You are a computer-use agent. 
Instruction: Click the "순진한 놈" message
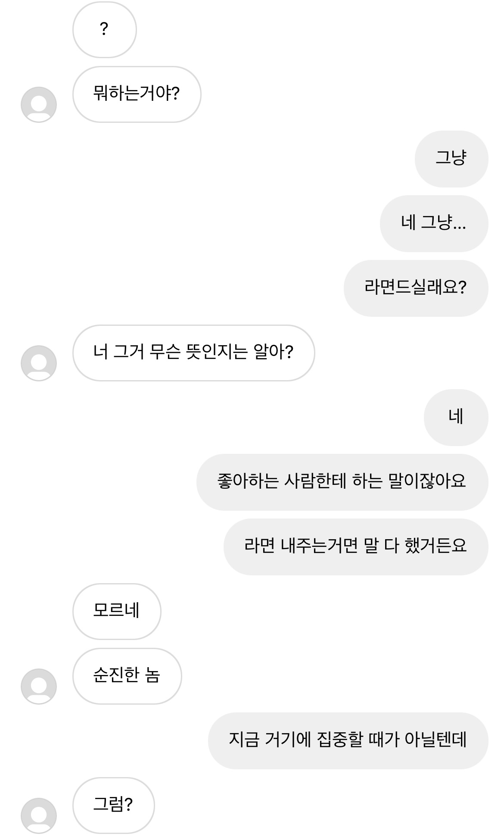point(127,676)
